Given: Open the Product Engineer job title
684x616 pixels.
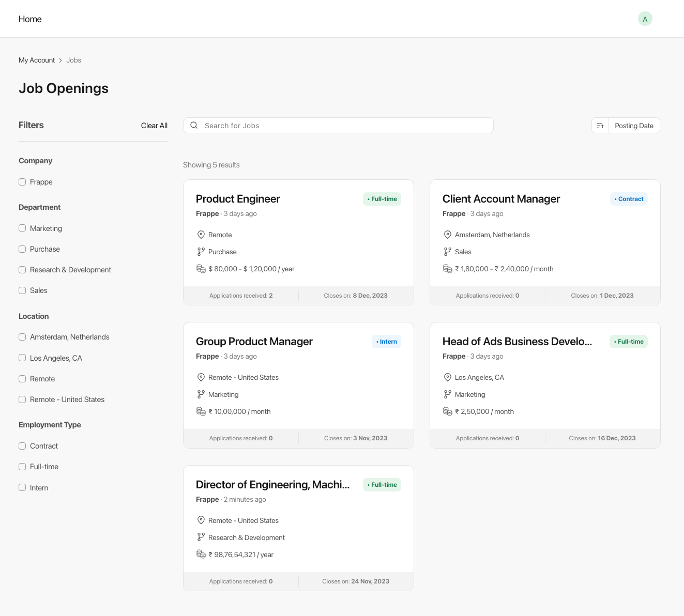Looking at the screenshot, I should click(x=238, y=199).
